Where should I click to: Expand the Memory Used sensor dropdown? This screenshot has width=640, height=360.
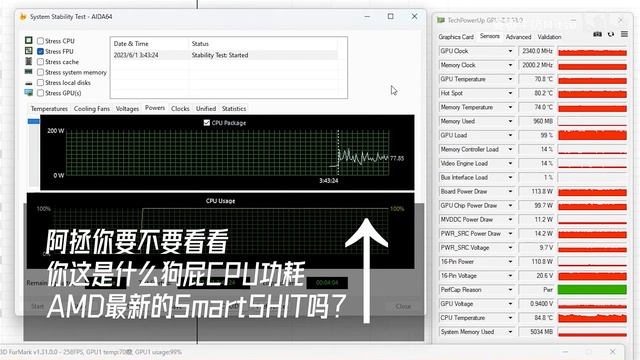pos(510,121)
